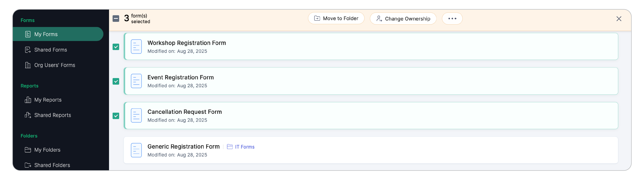Click the My Reports bar chart icon
Viewport: 644px width, 180px height.
[x=28, y=100]
